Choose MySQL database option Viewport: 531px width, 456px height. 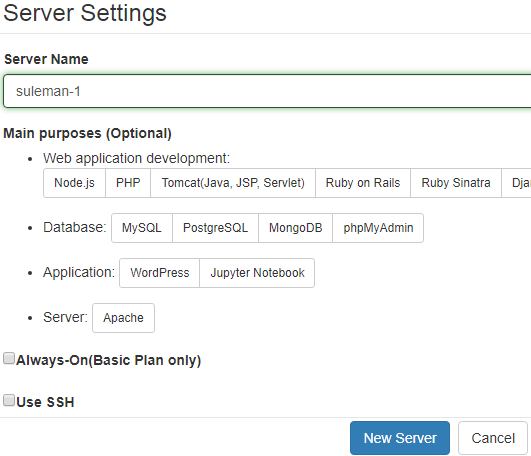pos(142,228)
